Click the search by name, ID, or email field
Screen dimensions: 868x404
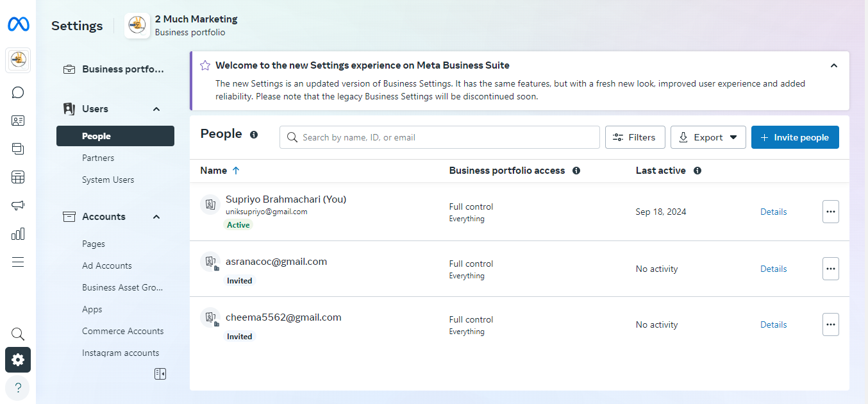coord(439,137)
